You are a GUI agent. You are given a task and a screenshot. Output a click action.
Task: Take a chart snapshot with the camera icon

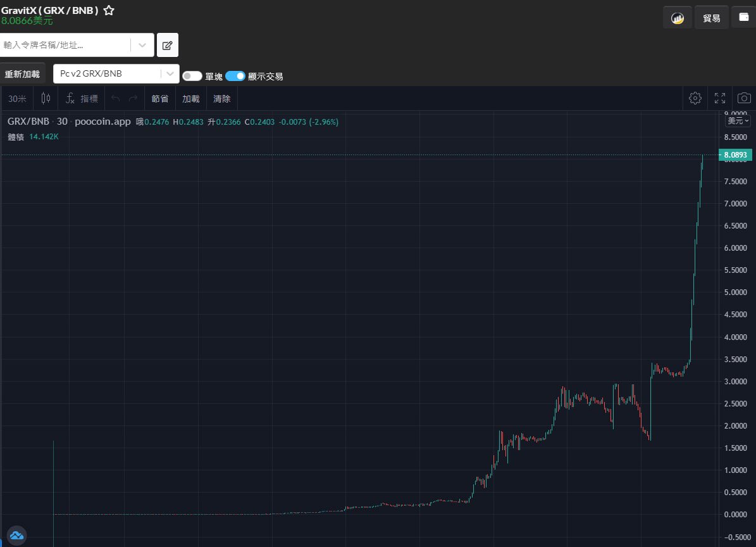point(743,98)
